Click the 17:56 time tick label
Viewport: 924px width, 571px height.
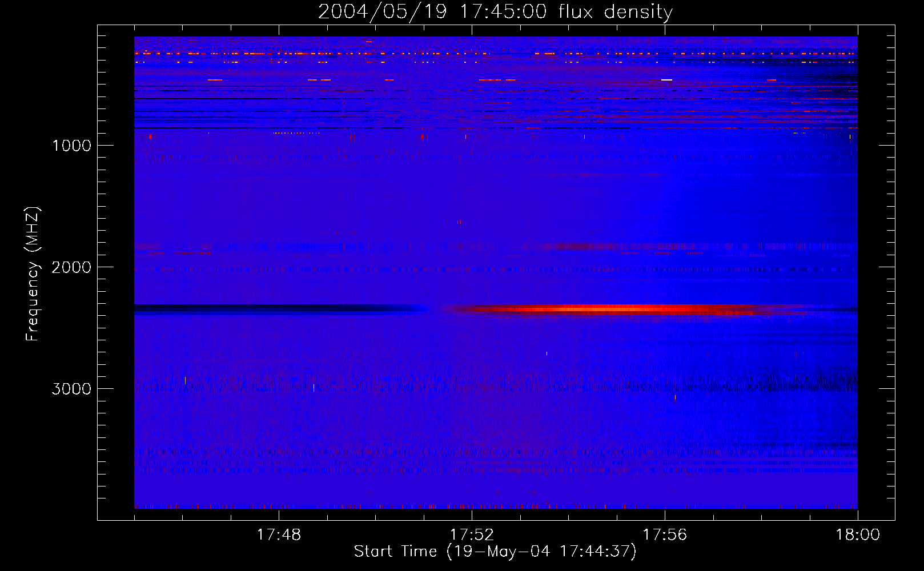point(665,535)
